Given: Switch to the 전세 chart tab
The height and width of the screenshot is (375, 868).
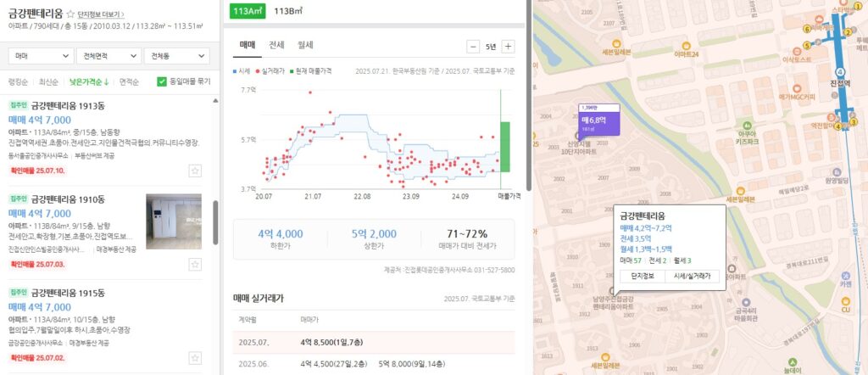Looking at the screenshot, I should (x=277, y=46).
